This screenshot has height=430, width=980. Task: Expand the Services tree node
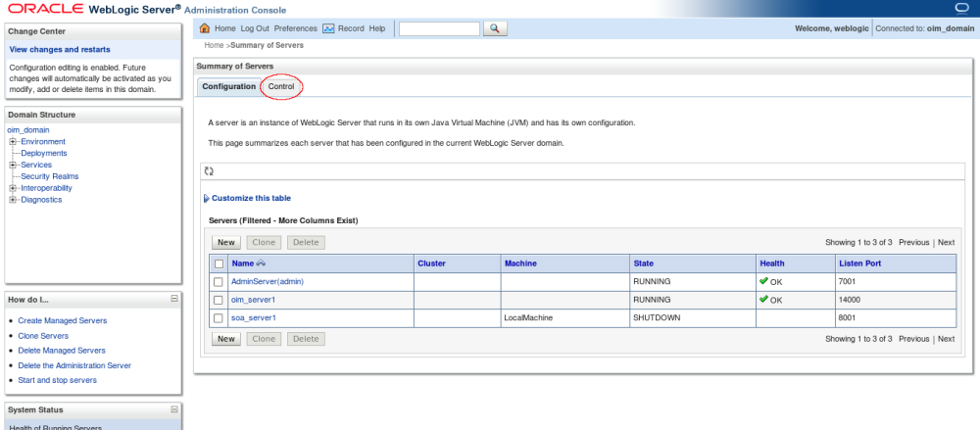tap(12, 165)
